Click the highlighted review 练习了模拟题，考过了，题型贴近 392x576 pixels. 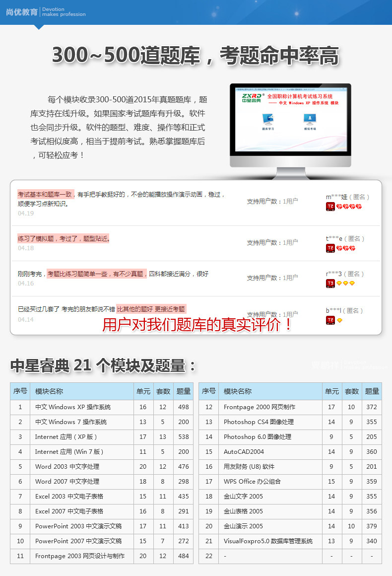point(63,238)
